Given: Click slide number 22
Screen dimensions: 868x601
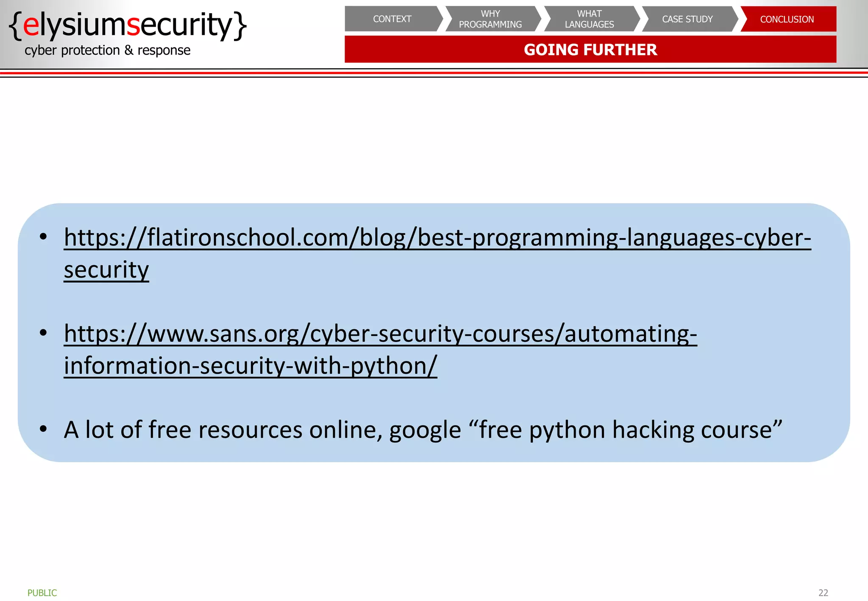Looking at the screenshot, I should [x=823, y=593].
